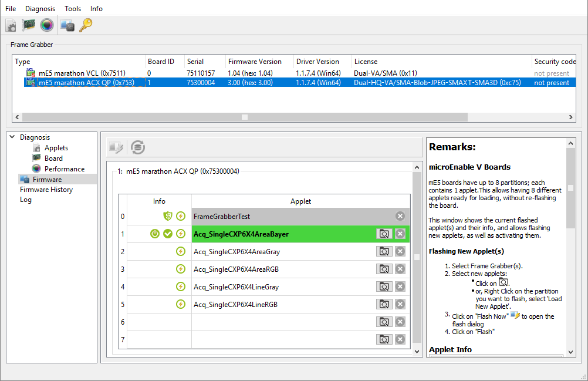Click the remove icon for partition 6
Screen dimensions: 588x381
tap(400, 322)
